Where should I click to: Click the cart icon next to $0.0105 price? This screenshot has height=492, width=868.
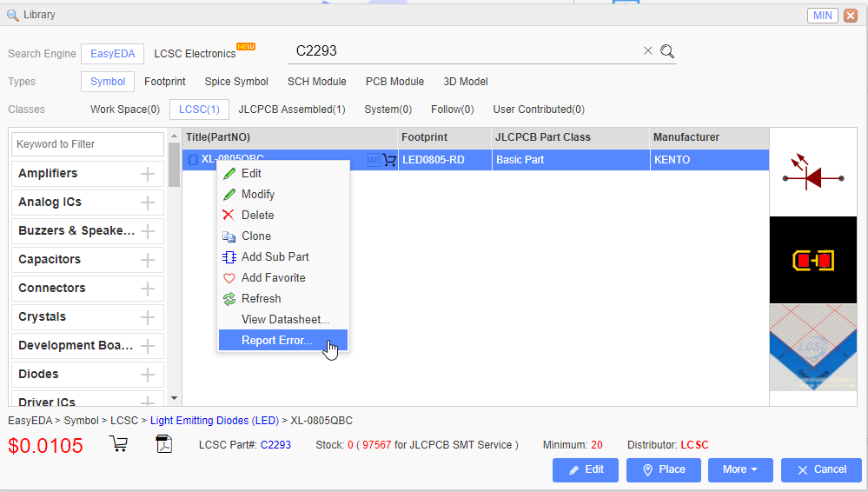(118, 444)
